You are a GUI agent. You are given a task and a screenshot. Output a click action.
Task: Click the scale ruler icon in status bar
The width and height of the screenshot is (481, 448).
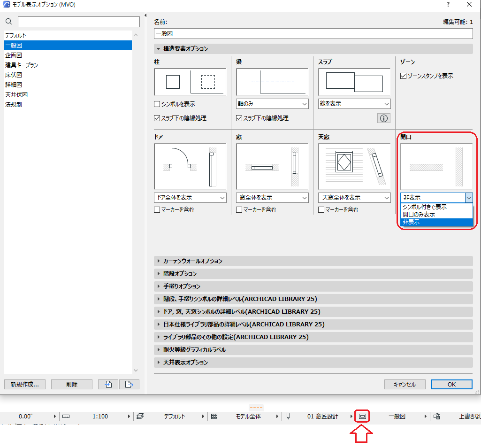click(66, 417)
